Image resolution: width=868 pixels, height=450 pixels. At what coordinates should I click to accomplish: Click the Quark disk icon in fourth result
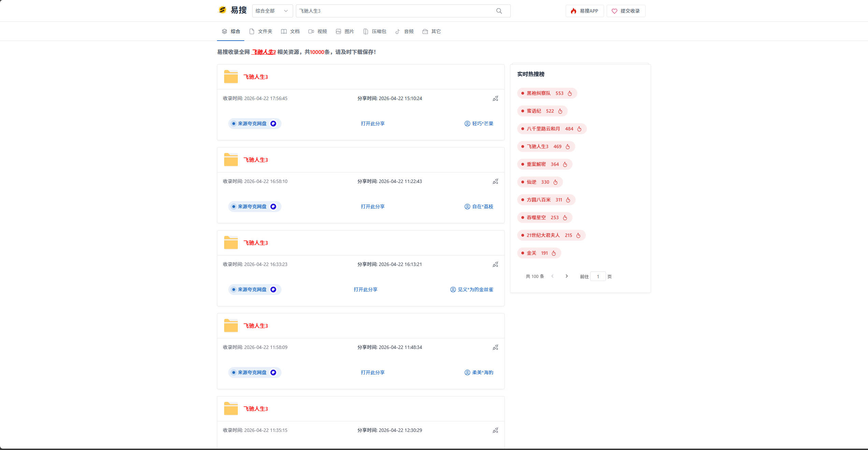pyautogui.click(x=273, y=372)
